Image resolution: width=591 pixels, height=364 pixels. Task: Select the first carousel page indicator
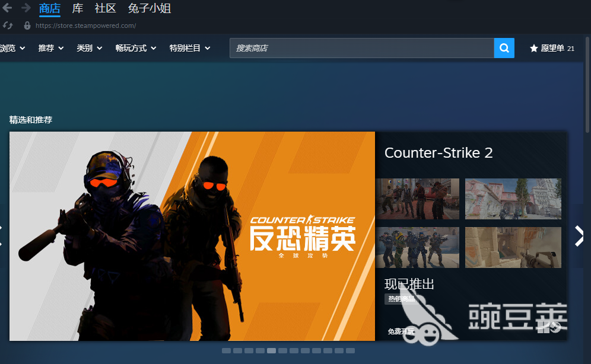click(226, 350)
